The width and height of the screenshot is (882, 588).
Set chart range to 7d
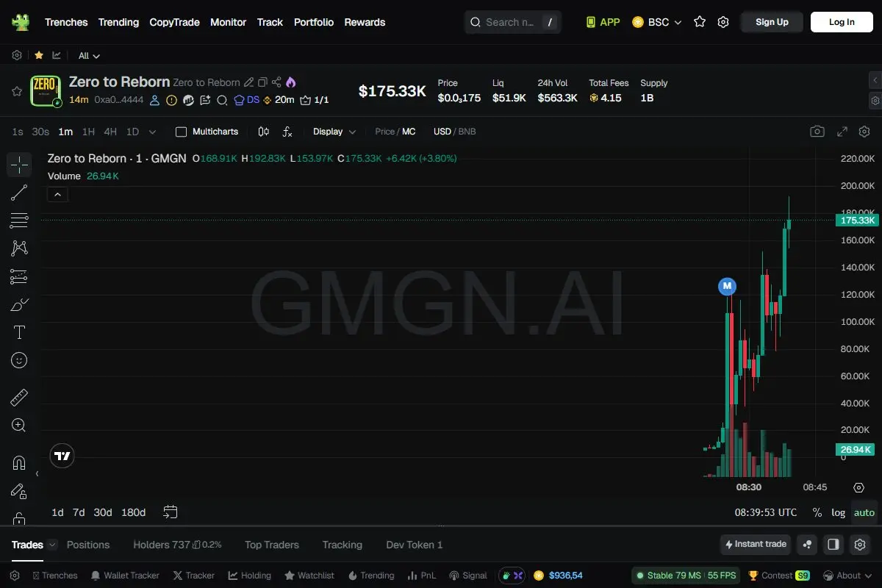(79, 512)
